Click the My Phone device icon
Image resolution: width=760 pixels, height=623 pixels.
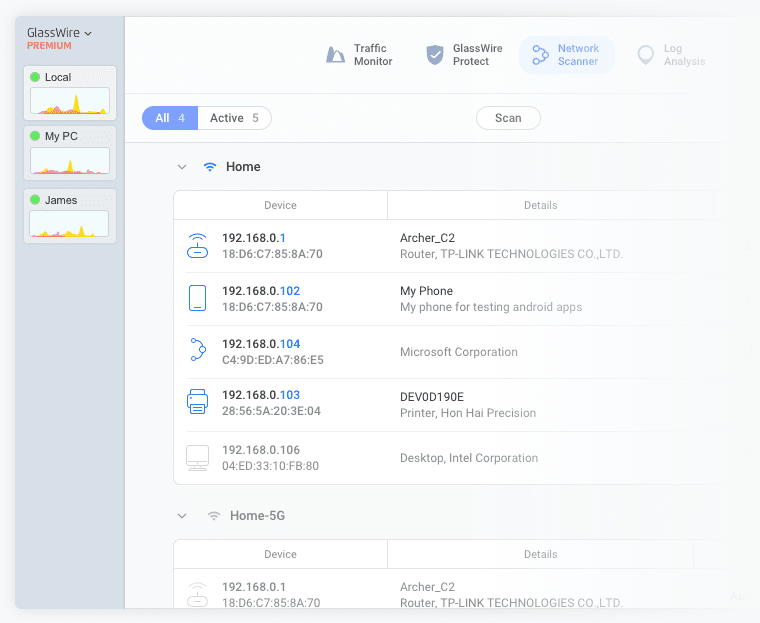tap(197, 298)
